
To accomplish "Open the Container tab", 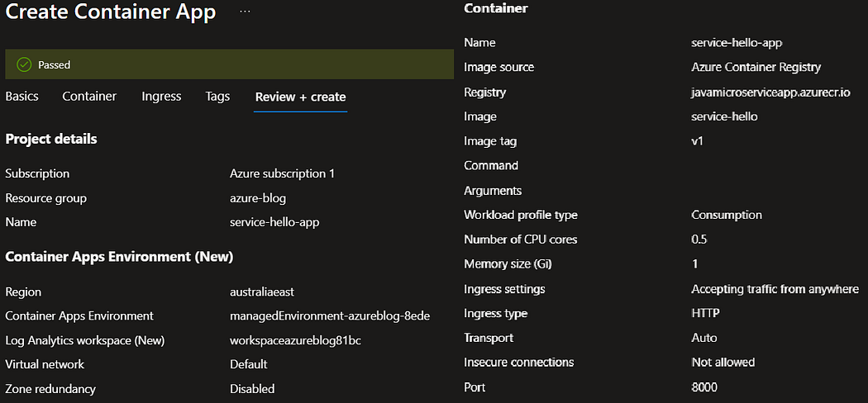I will [x=89, y=97].
